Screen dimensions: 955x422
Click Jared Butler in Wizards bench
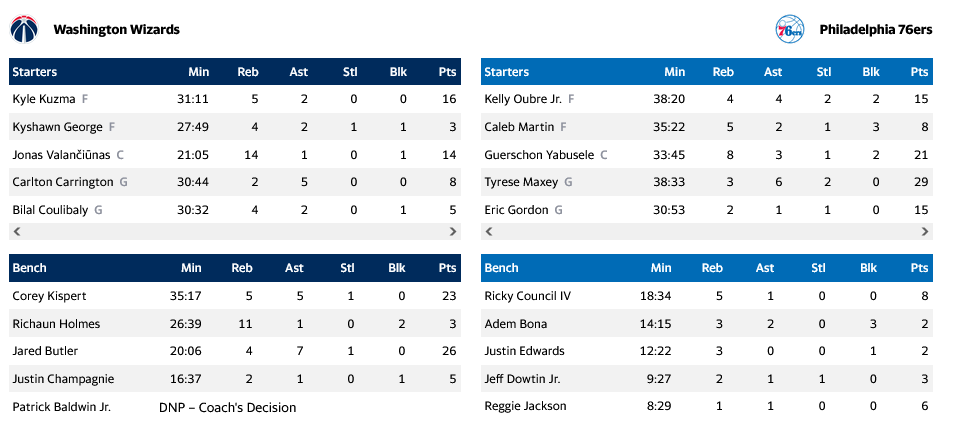coord(45,351)
